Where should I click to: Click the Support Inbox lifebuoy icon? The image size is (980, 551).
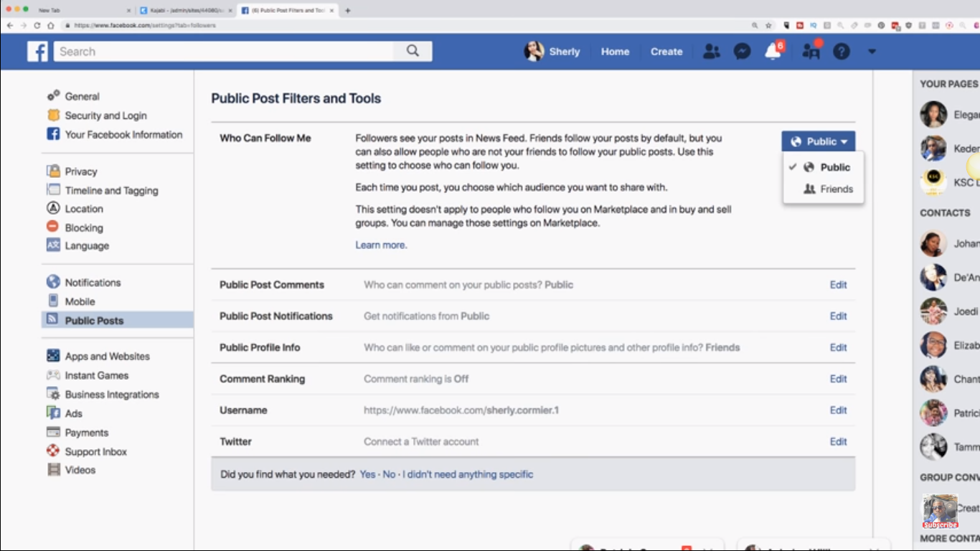tap(53, 452)
